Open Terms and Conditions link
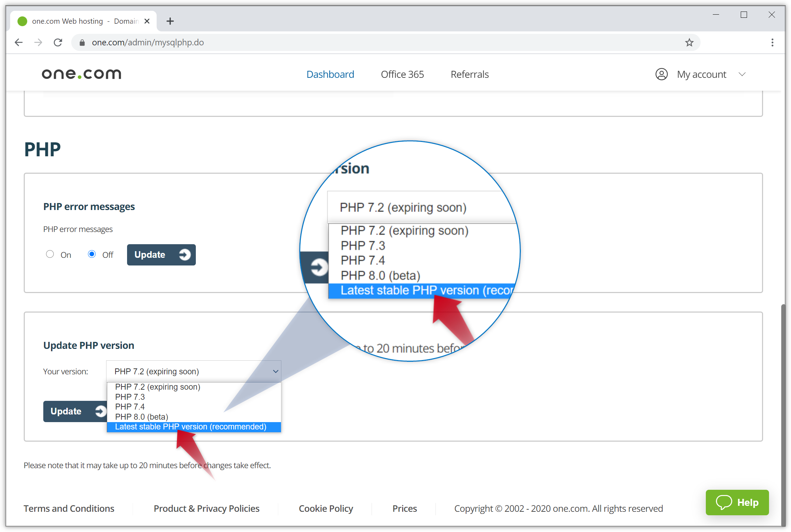Screen dimensions: 791x532 [69, 509]
